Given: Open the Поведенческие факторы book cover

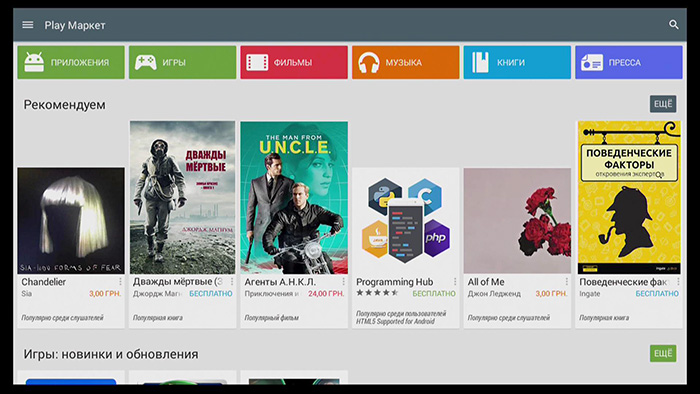Looking at the screenshot, I should click(629, 197).
